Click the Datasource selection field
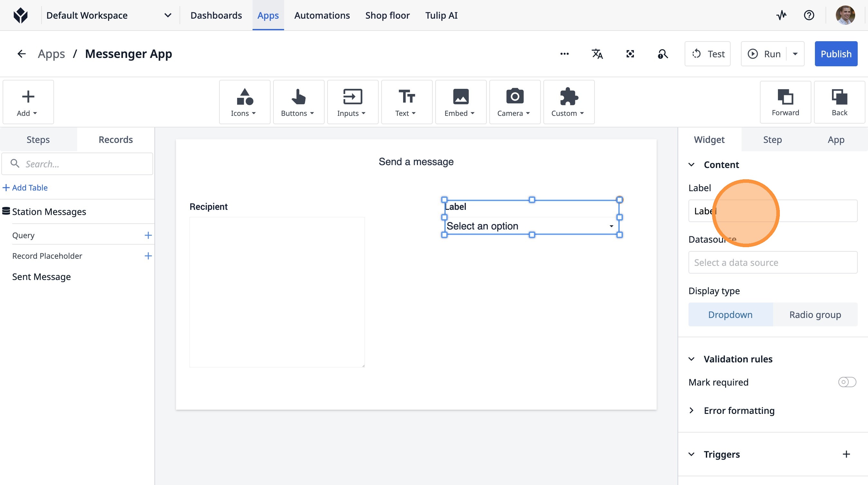 pos(773,262)
